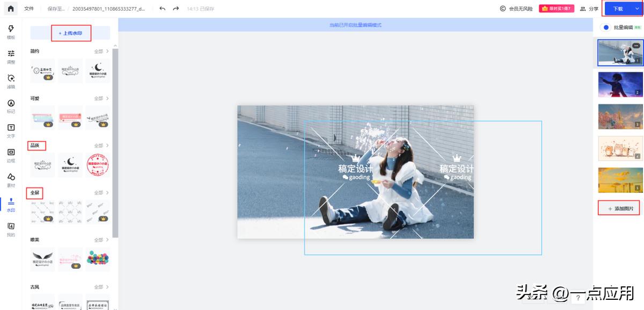Open the 文字 text tool

point(11,131)
